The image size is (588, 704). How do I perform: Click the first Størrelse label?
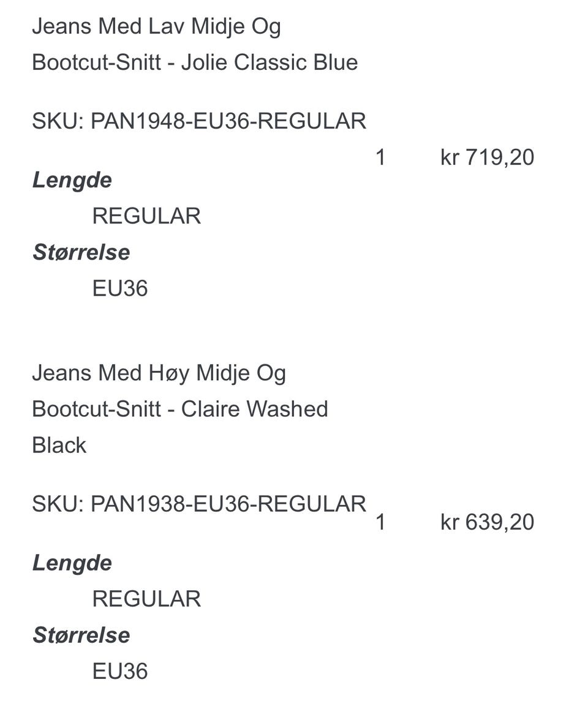tap(81, 252)
